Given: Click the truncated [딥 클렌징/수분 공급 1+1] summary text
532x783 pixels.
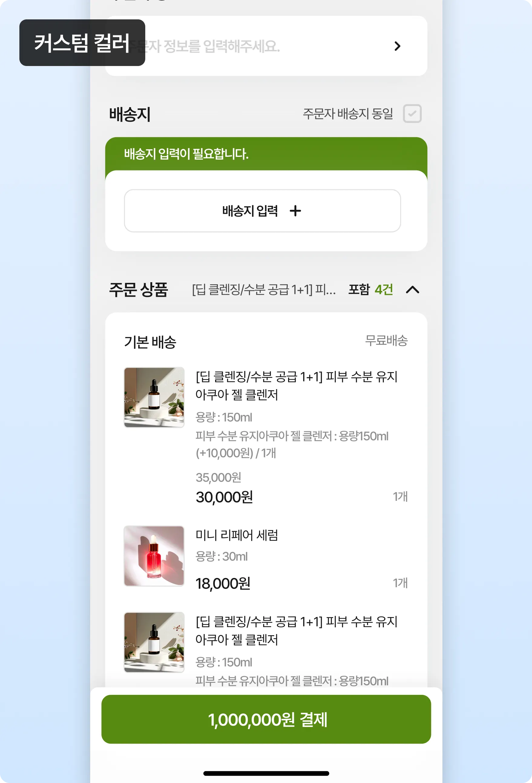Looking at the screenshot, I should coord(264,289).
